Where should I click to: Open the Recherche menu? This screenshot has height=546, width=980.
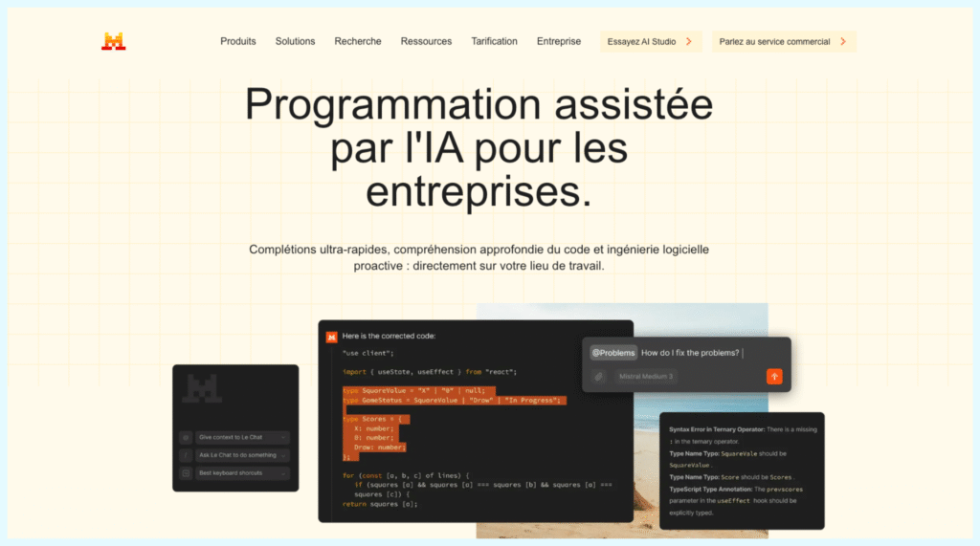coord(358,41)
